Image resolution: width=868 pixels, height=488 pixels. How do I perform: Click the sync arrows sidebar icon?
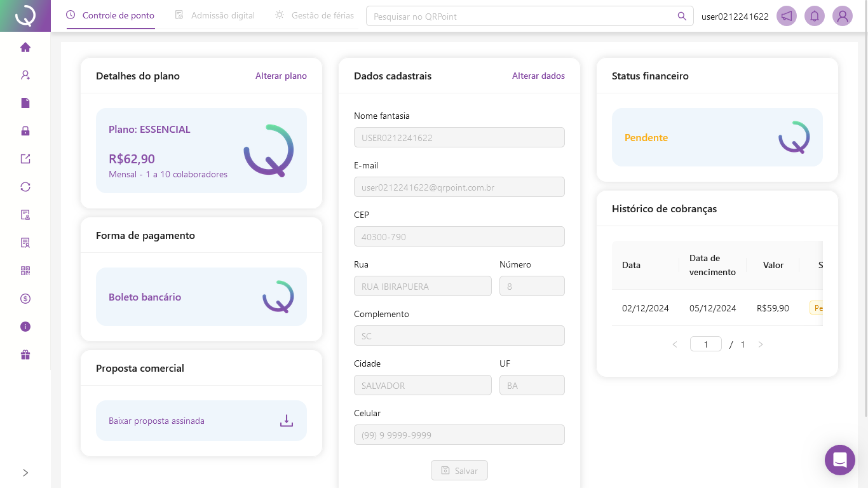[x=25, y=187]
